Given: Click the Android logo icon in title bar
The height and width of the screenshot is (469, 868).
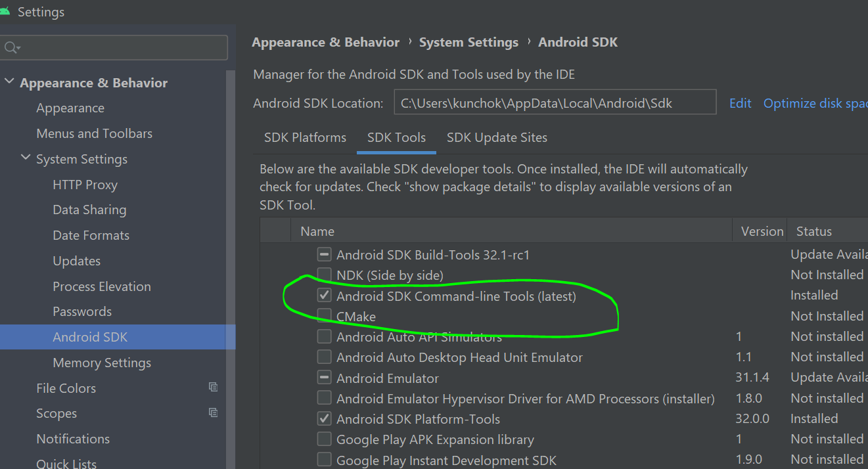Looking at the screenshot, I should pos(5,12).
